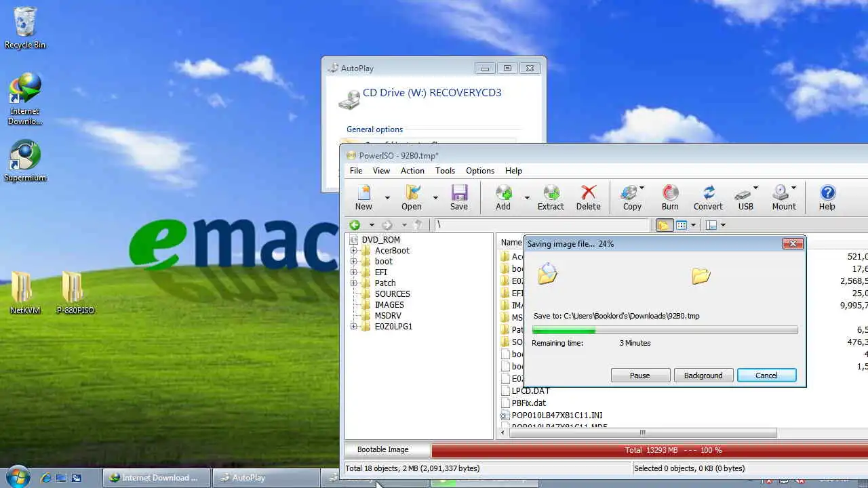Click the Internet Explorer quick launch icon

pyautogui.click(x=45, y=478)
